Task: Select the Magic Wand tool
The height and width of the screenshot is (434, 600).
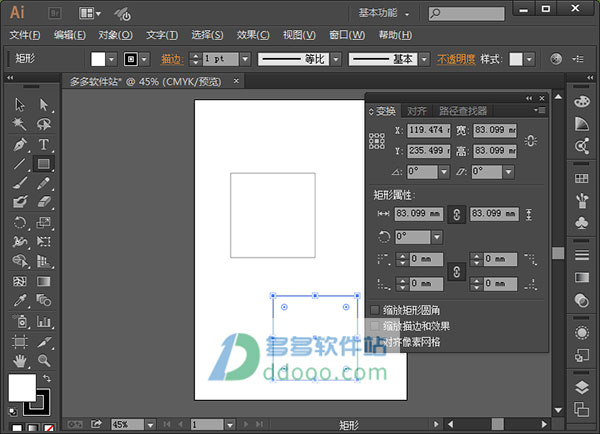Action: pyautogui.click(x=20, y=124)
